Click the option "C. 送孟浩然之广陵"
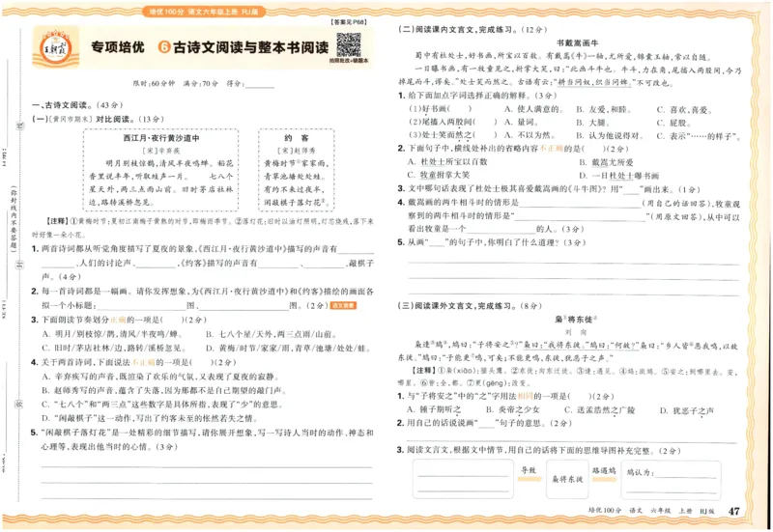Viewport: 773px width, 532px height. tap(600, 409)
